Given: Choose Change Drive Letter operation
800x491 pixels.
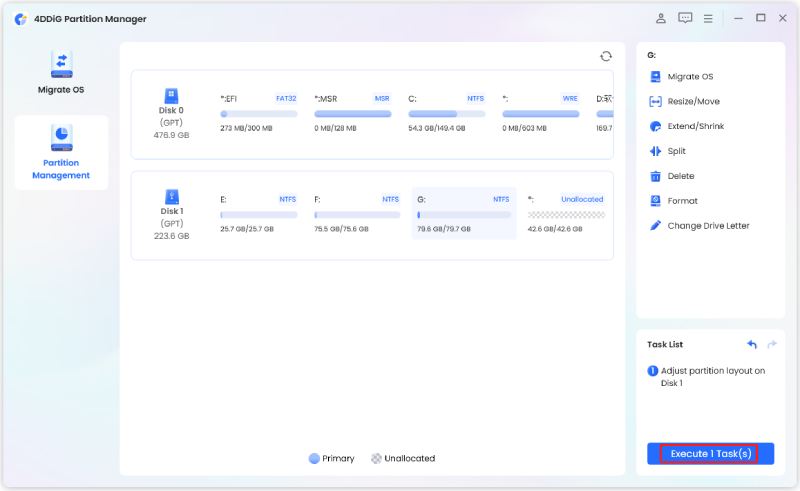Looking at the screenshot, I should coord(708,226).
